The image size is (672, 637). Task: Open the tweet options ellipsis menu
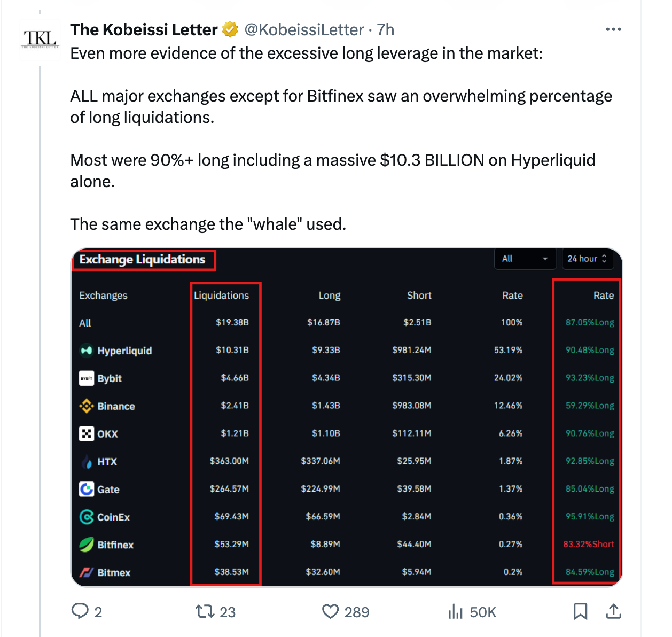(x=613, y=29)
